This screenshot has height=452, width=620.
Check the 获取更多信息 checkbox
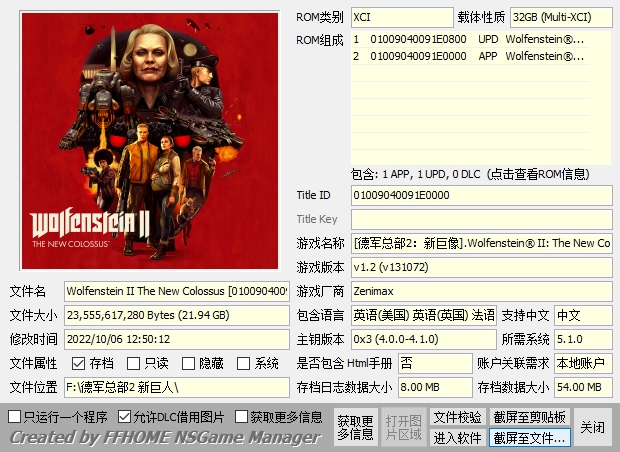(241, 416)
